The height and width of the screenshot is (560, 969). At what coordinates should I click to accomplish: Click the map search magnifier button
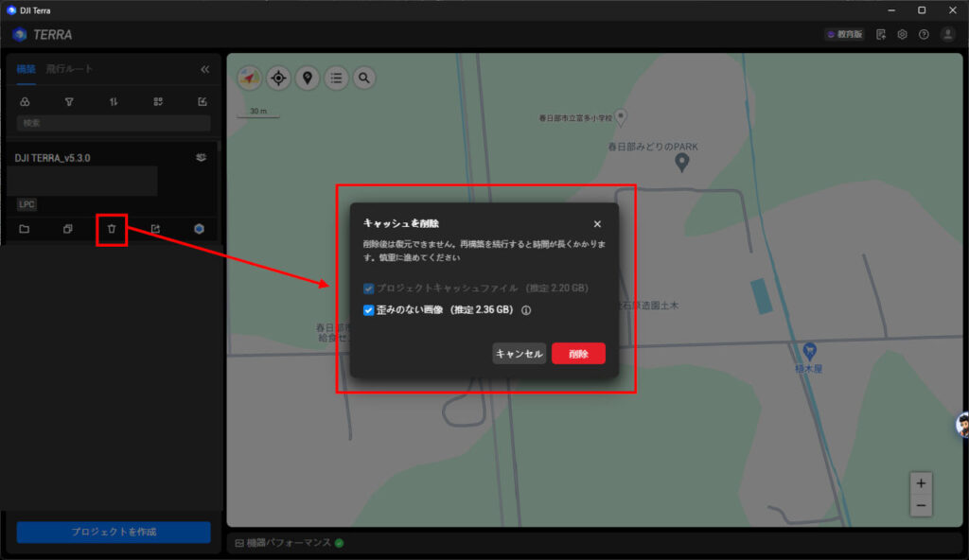[x=364, y=78]
